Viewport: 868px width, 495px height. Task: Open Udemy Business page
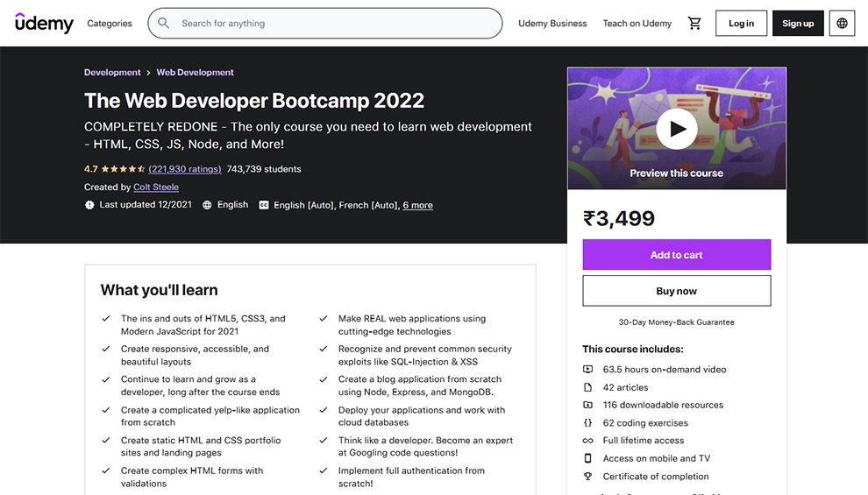point(552,24)
